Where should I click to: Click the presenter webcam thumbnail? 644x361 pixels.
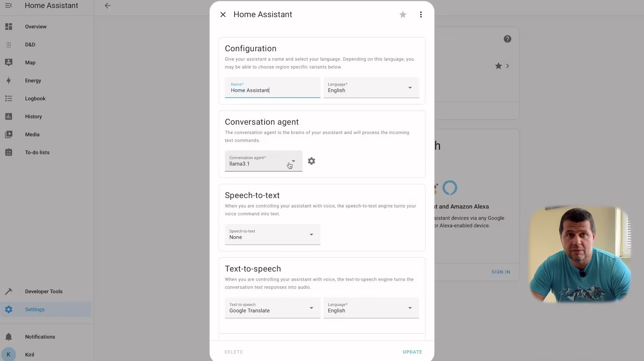(580, 254)
